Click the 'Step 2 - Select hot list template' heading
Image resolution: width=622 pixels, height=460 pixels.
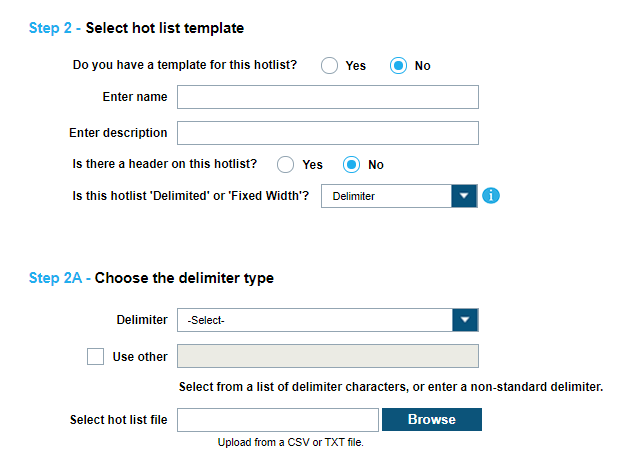(x=137, y=28)
